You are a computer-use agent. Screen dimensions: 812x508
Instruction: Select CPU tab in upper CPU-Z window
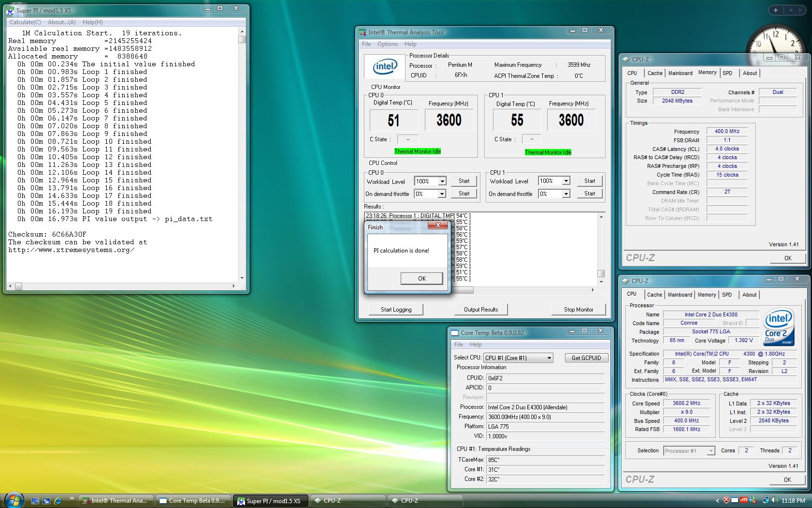pyautogui.click(x=632, y=73)
